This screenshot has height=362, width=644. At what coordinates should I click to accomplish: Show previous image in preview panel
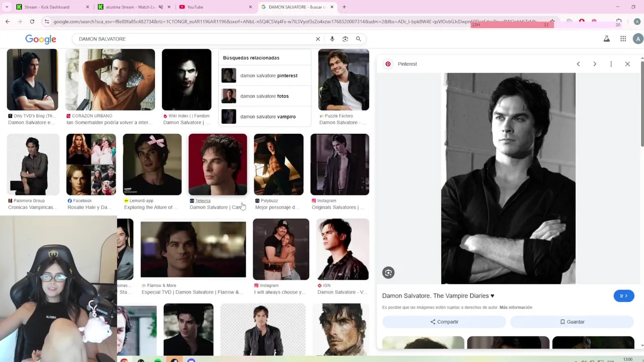578,64
